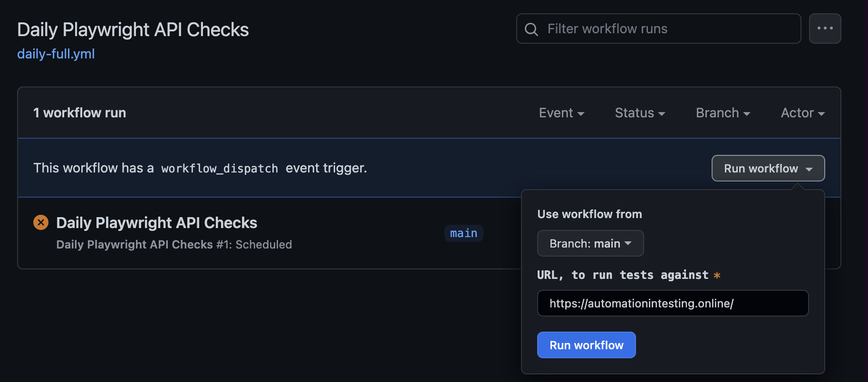Open the three-dots options menu
Screen dimensions: 868x382
click(825, 29)
